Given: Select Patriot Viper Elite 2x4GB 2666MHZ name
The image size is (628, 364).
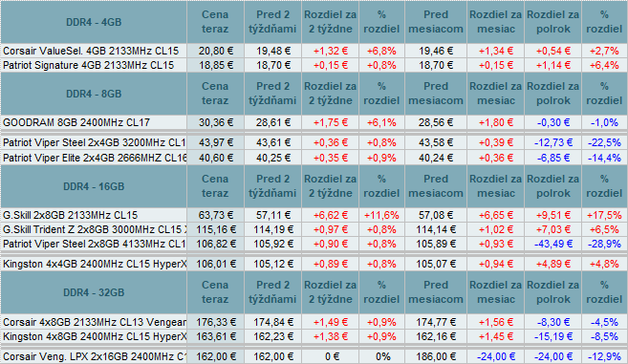Looking at the screenshot, I should tap(94, 158).
